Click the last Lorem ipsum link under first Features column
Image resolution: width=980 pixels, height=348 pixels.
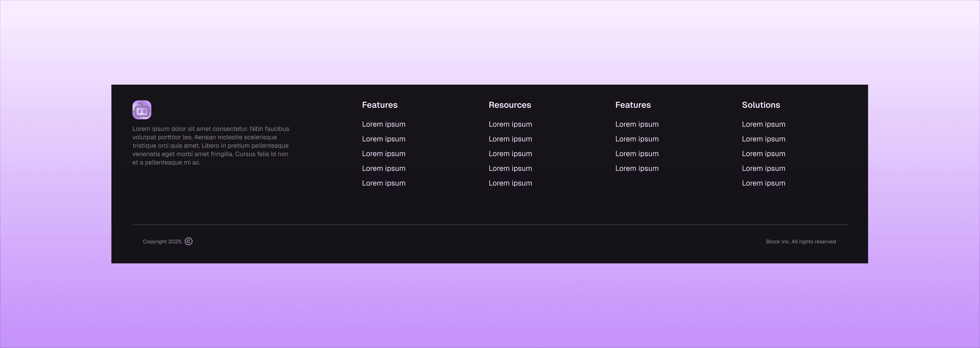click(383, 183)
